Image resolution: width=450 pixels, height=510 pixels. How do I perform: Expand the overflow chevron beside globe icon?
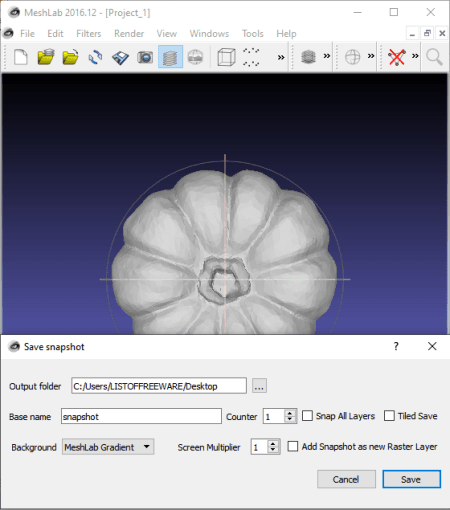point(371,56)
